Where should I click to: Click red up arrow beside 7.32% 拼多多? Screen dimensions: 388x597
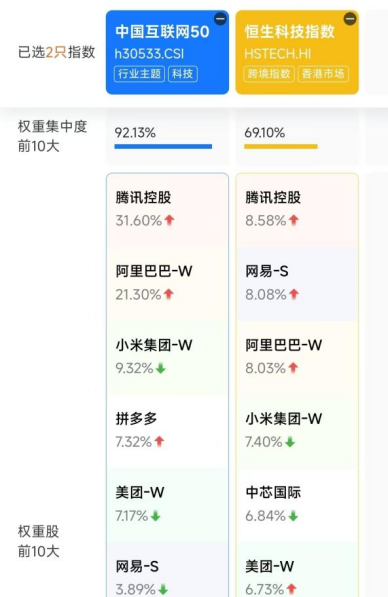pyautogui.click(x=160, y=442)
